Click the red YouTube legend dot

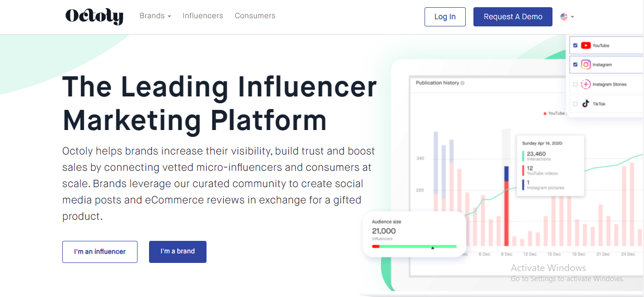[x=545, y=114]
